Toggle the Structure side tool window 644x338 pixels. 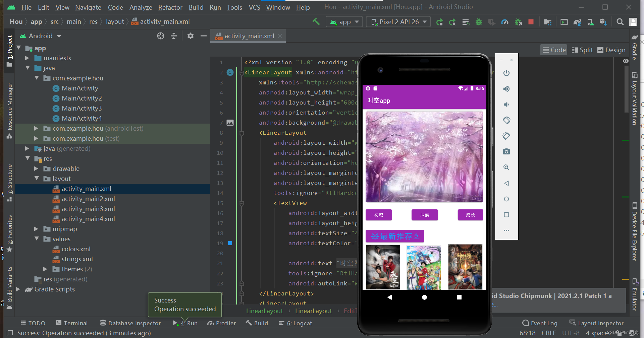click(x=10, y=183)
